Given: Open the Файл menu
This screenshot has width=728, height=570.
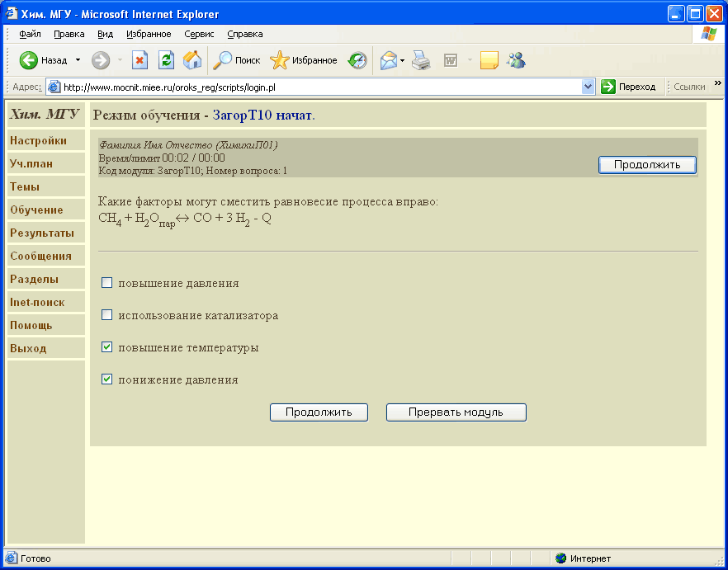Looking at the screenshot, I should (31, 34).
